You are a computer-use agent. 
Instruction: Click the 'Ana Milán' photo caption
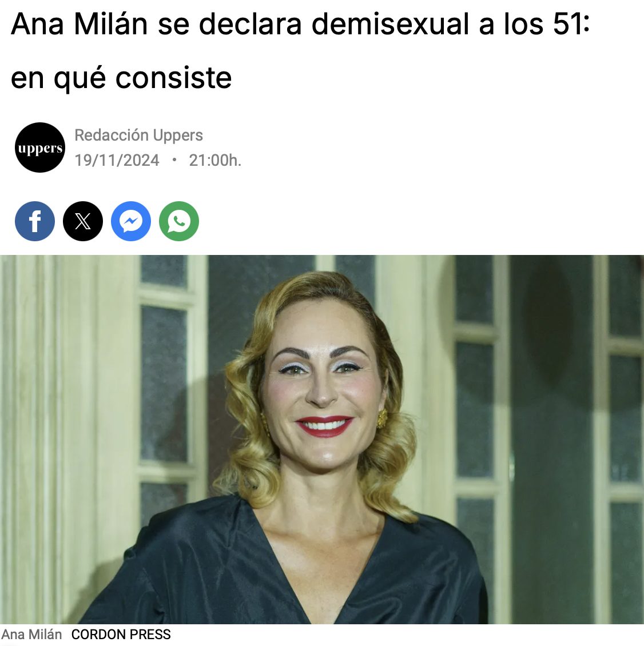(x=31, y=635)
